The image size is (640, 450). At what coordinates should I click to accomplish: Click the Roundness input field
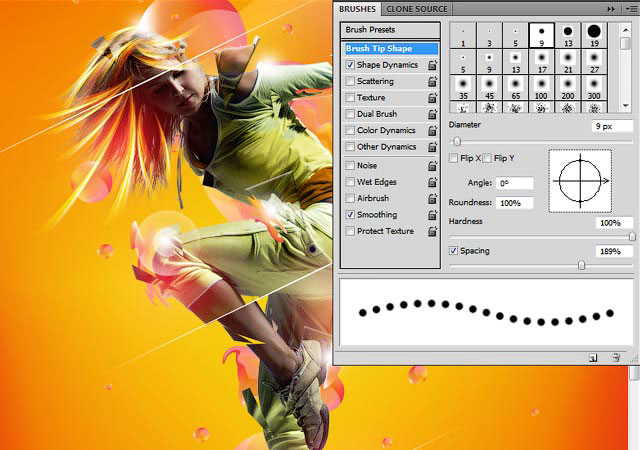514,203
